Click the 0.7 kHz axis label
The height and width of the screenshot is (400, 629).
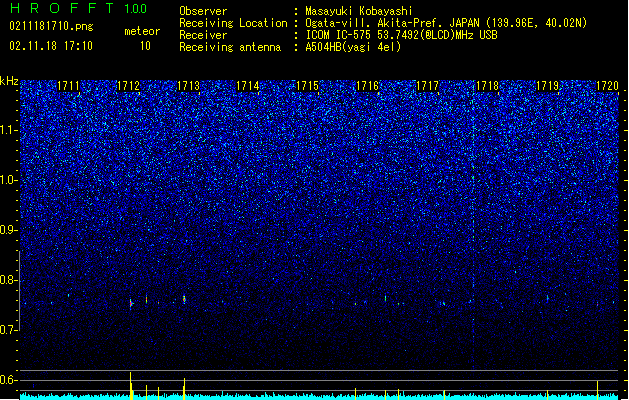9,330
